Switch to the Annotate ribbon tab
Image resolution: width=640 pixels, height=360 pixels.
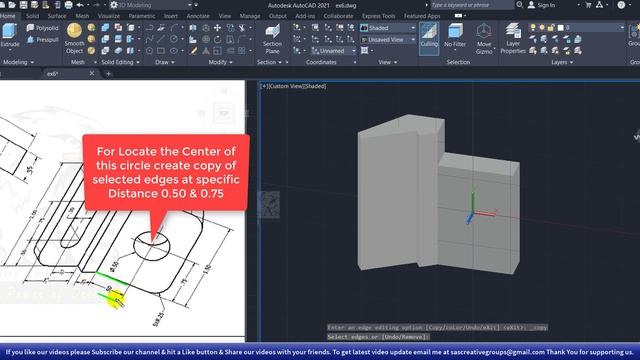(x=198, y=16)
